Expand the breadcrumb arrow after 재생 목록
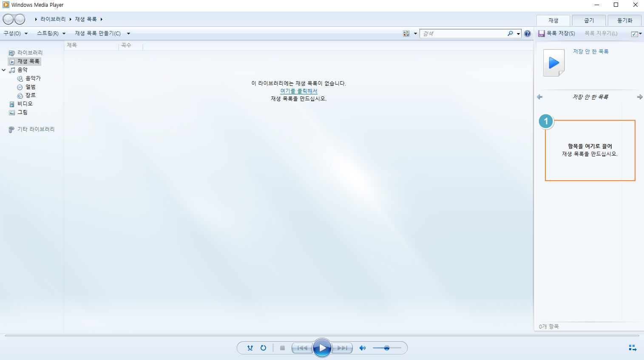The image size is (644, 360). coord(102,19)
